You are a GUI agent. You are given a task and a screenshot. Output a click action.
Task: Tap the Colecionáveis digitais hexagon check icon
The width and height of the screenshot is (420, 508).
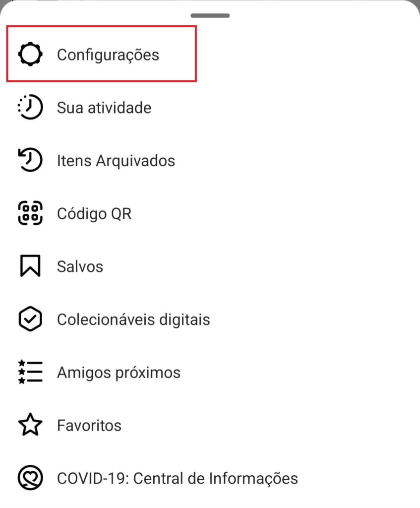pyautogui.click(x=30, y=319)
